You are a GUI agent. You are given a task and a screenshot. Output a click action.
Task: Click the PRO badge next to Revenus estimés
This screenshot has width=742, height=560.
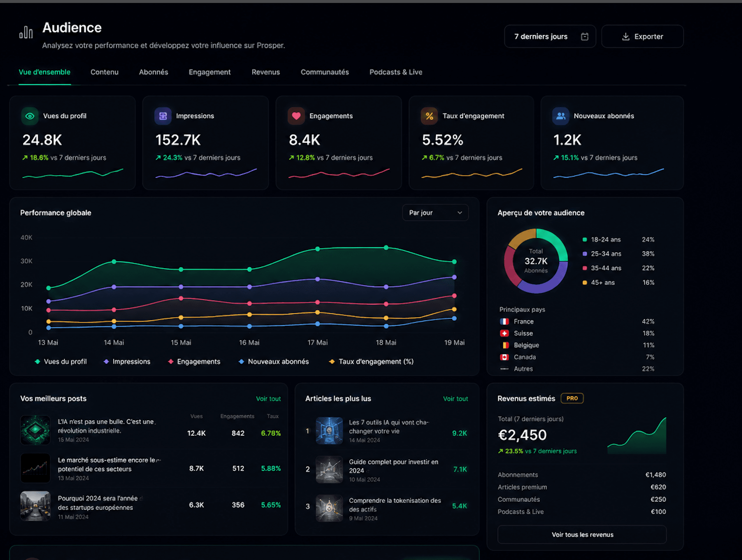(572, 398)
